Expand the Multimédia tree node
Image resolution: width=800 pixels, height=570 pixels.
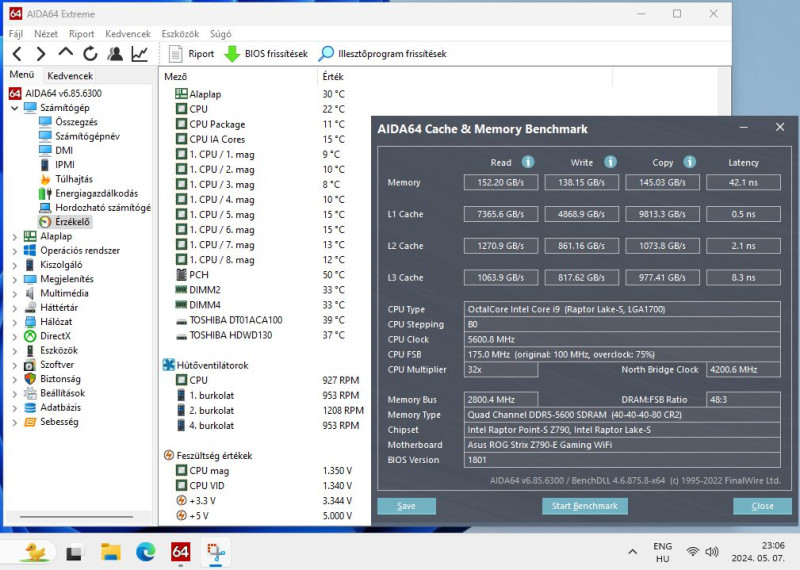tap(15, 294)
